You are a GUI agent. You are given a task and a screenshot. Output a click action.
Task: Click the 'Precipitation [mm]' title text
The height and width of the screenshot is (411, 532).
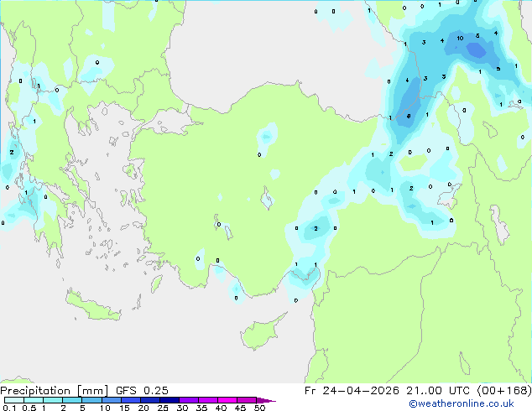click(x=54, y=391)
